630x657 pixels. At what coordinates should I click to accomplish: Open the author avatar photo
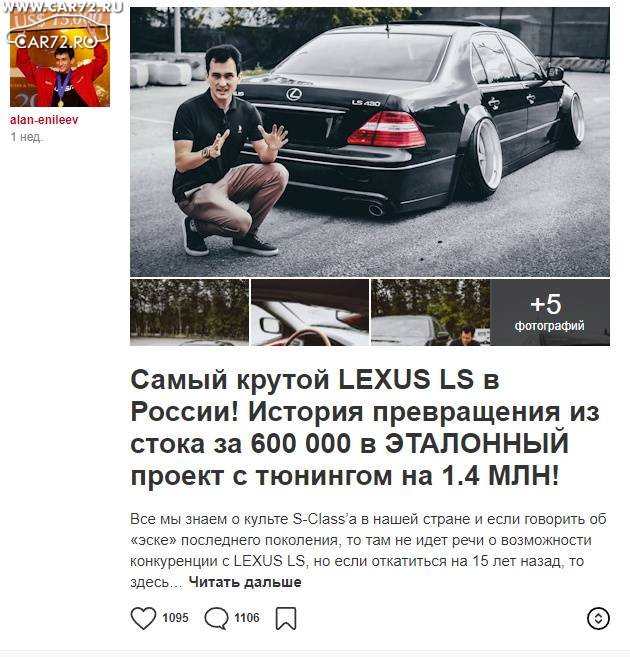[60, 58]
